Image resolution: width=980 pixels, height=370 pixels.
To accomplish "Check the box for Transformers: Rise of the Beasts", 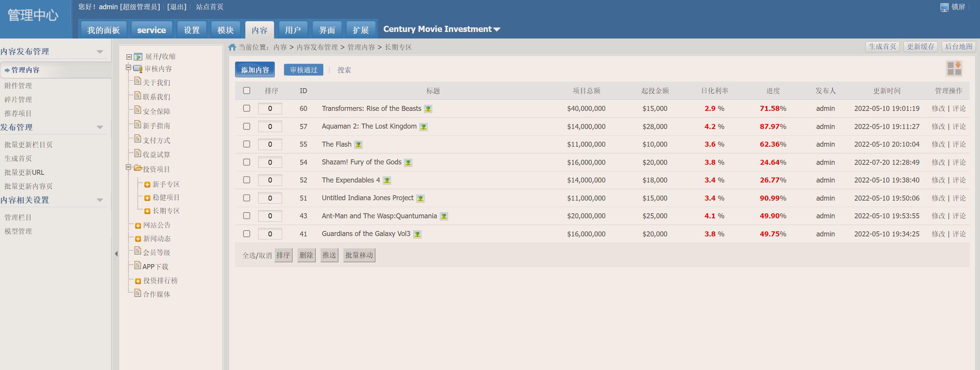I will (247, 108).
